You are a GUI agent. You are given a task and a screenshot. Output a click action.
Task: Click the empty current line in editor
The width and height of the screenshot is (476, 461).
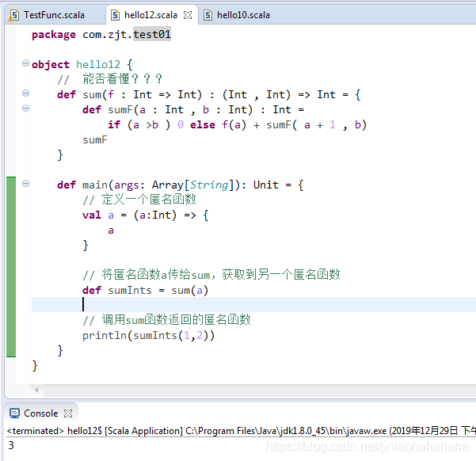253,305
